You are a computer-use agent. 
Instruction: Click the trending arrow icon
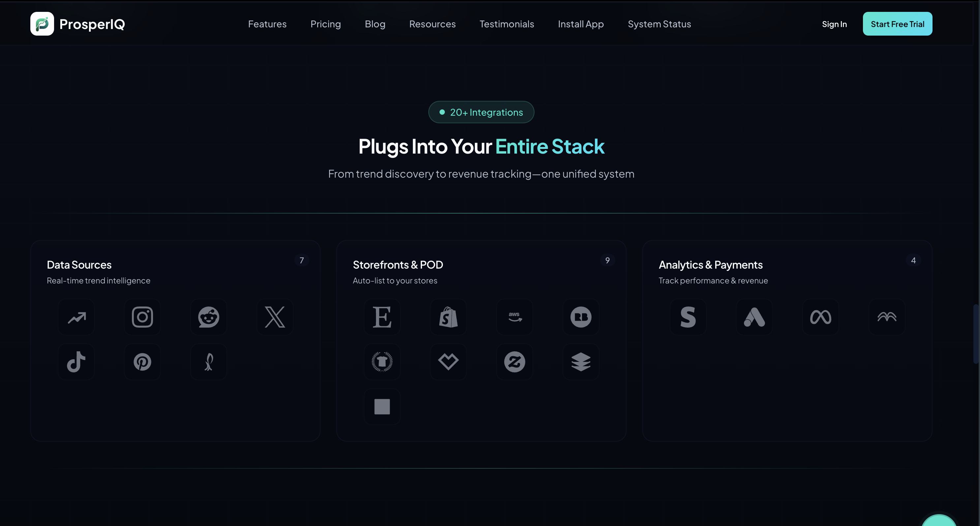[x=76, y=317]
